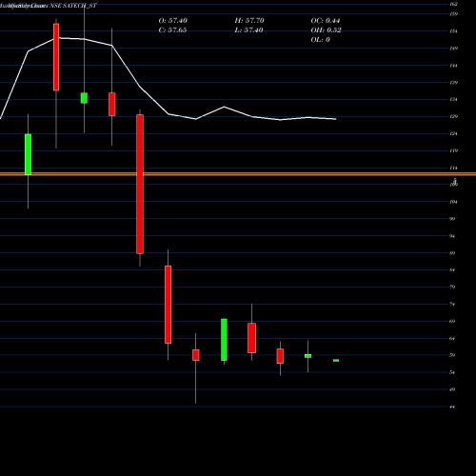
Task: Select the green candle resting on the orange line
Action: point(28,154)
